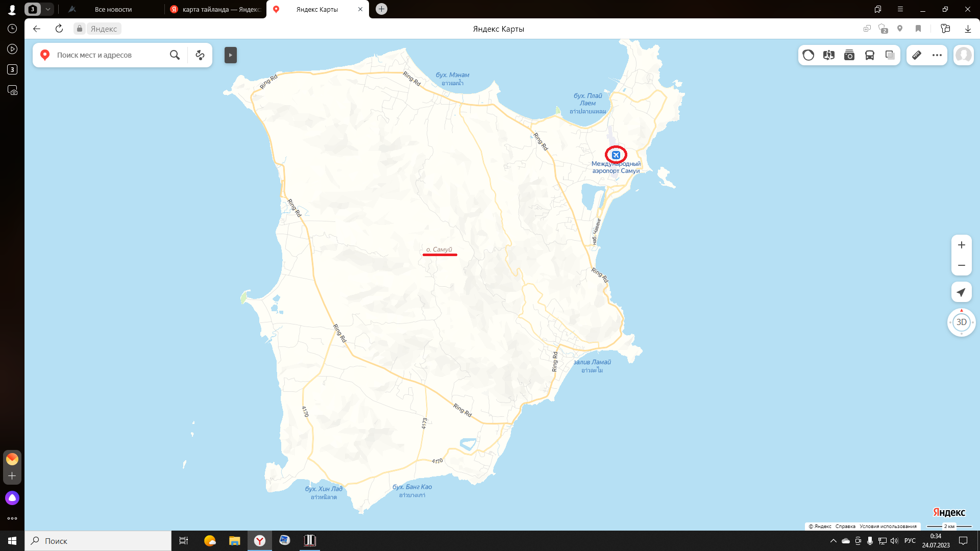Click the my location arrow

(961, 292)
